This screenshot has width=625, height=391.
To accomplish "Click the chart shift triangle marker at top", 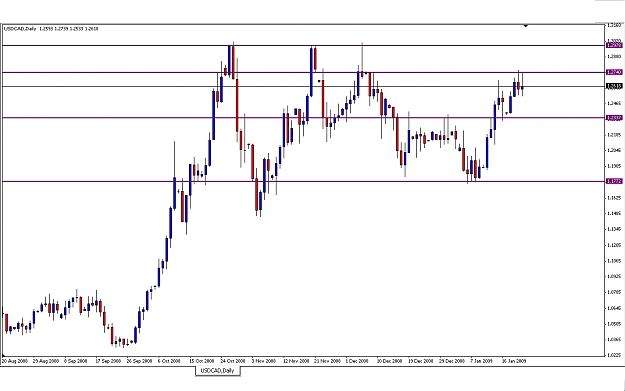I will 526,26.
